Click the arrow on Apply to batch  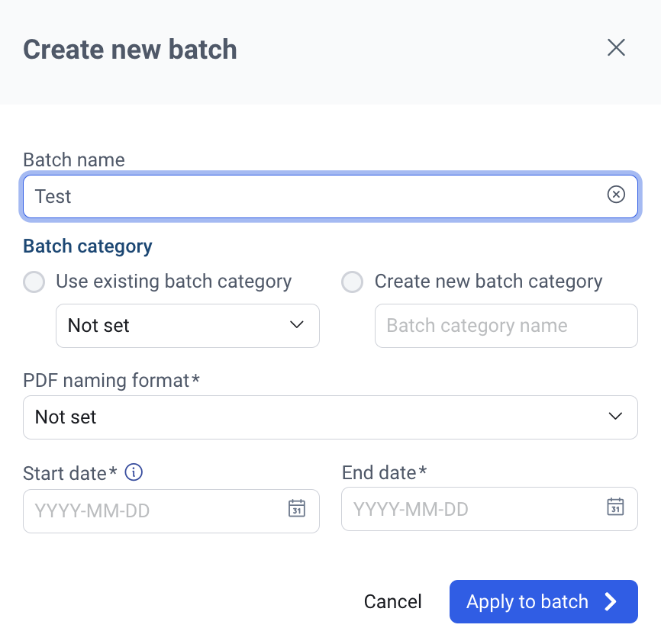tap(611, 602)
